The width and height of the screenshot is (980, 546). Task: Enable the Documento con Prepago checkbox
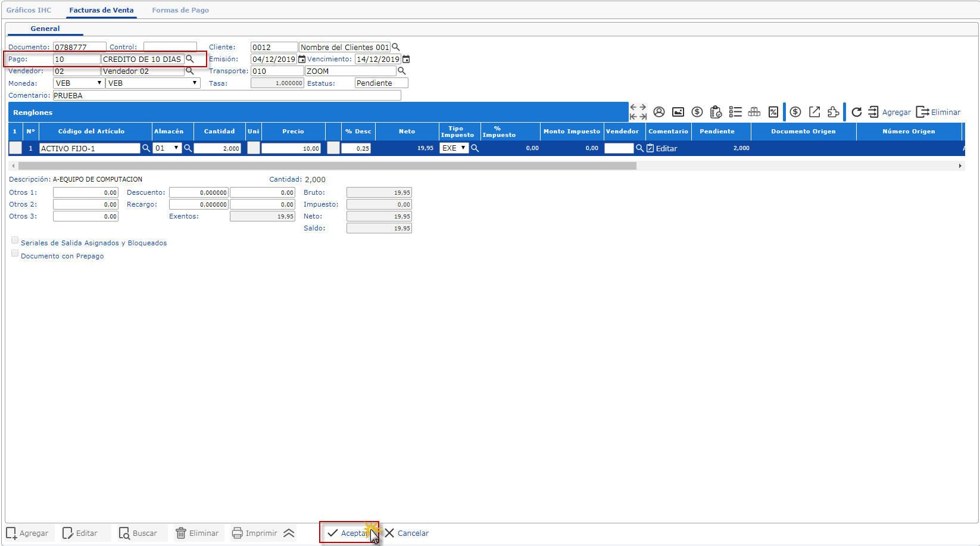click(x=15, y=254)
